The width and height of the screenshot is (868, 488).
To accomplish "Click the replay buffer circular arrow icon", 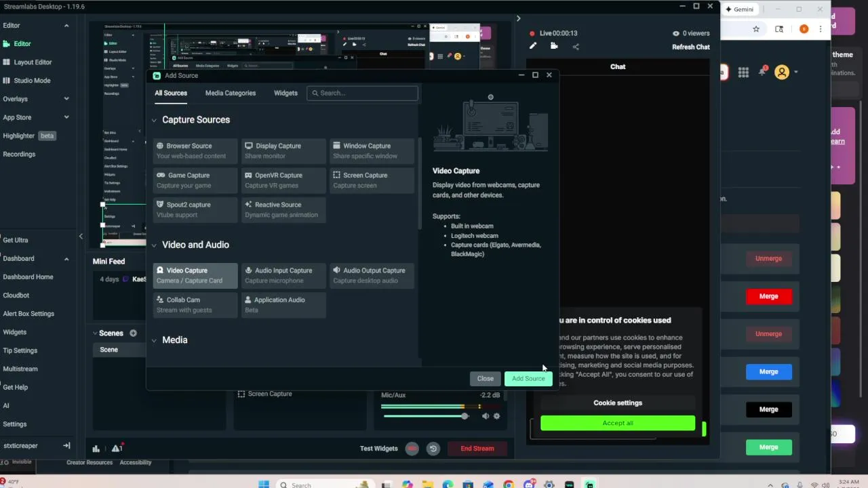I will pyautogui.click(x=433, y=448).
